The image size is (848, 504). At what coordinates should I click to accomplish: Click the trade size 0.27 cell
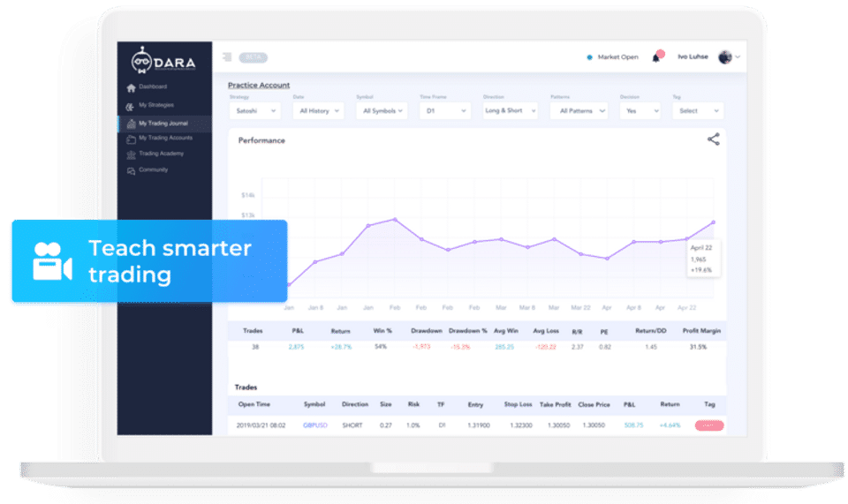[386, 425]
